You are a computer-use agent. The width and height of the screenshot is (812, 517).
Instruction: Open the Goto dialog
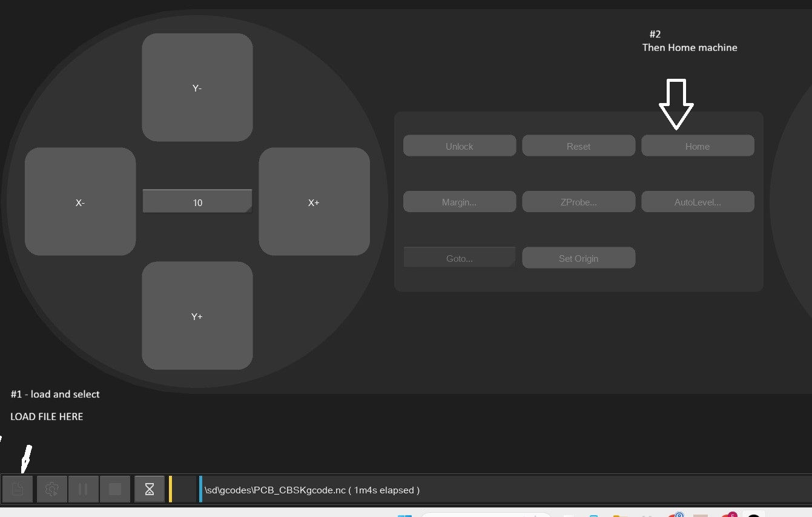pyautogui.click(x=459, y=256)
